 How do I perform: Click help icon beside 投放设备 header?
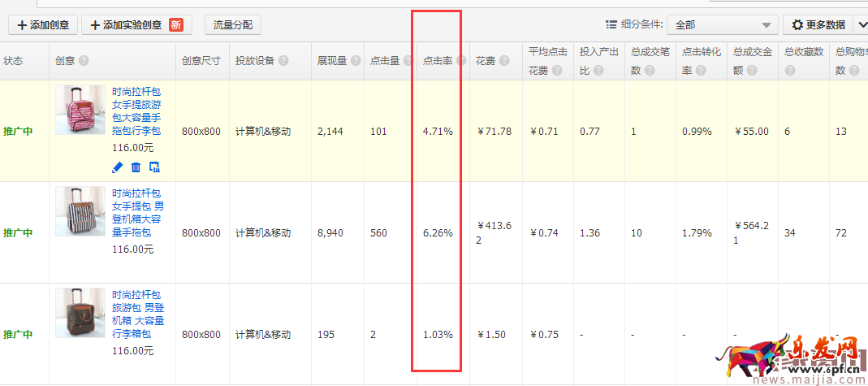(x=282, y=61)
